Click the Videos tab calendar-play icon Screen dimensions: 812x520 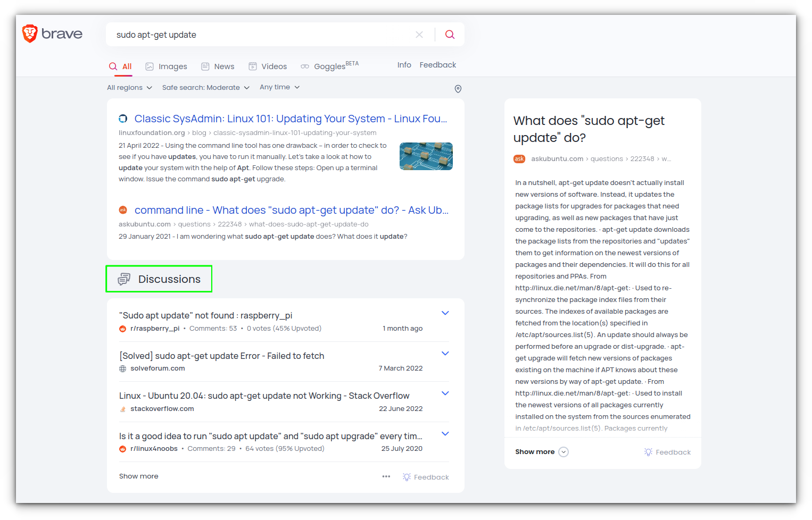click(x=253, y=66)
